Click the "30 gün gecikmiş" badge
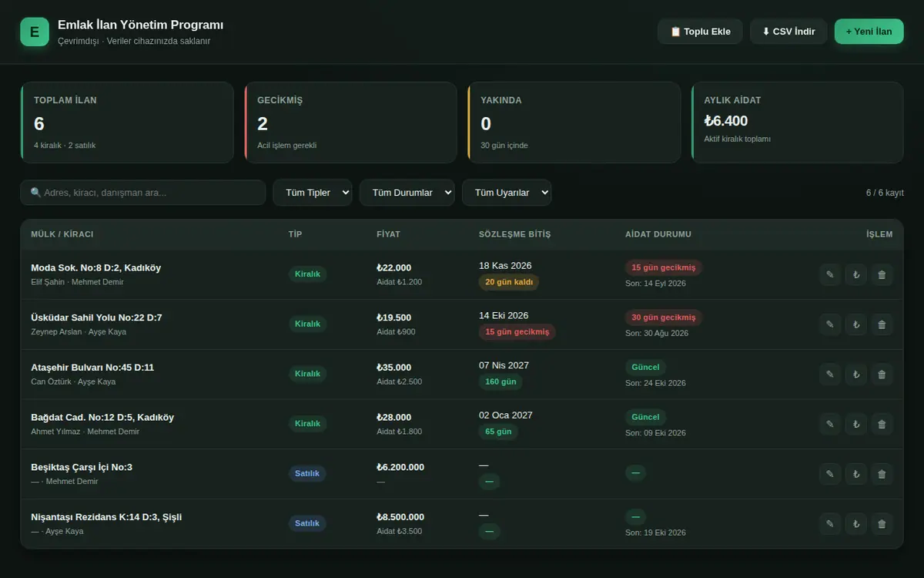This screenshot has width=924, height=578. point(664,318)
